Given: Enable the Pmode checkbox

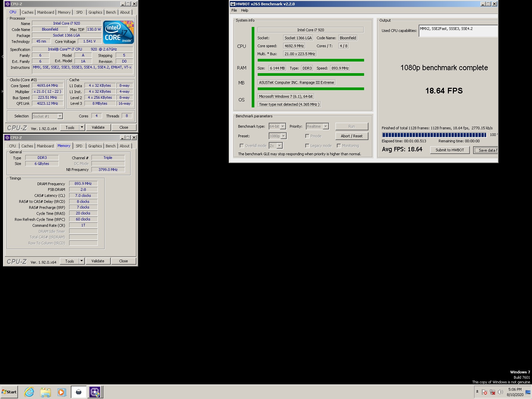Looking at the screenshot, I should [307, 136].
